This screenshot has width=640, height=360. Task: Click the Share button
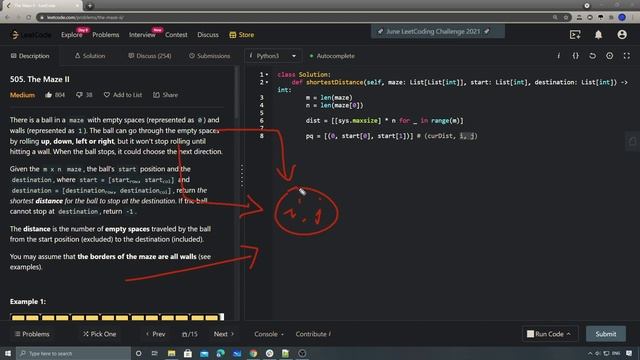[x=165, y=95]
